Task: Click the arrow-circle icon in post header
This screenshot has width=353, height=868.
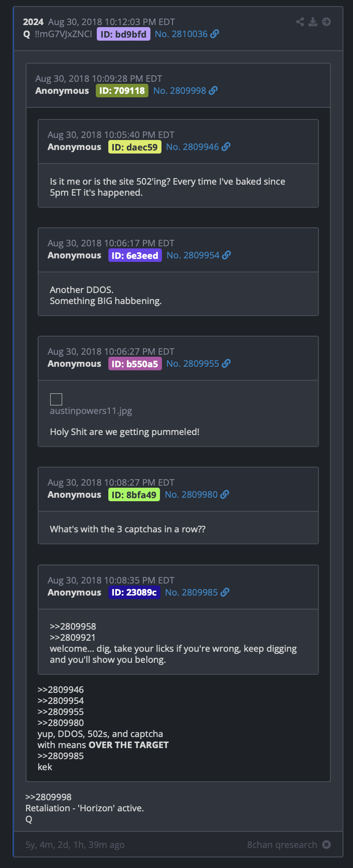Action: 326,22
